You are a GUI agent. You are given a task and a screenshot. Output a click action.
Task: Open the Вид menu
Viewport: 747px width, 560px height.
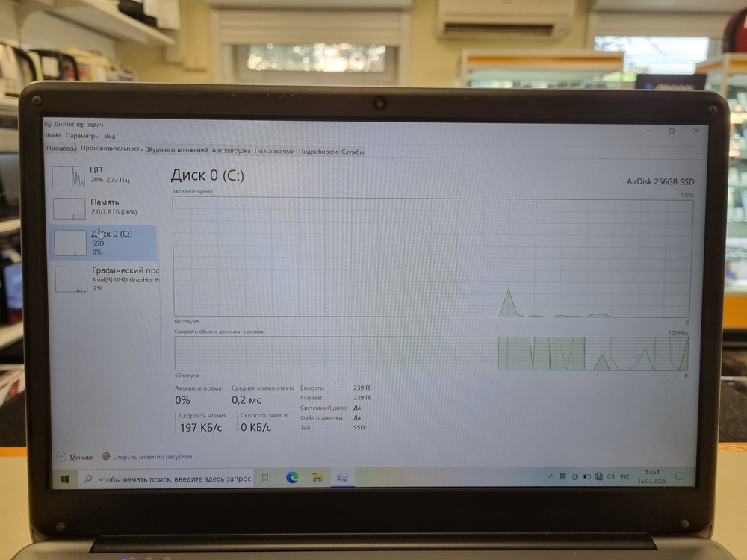pos(110,136)
